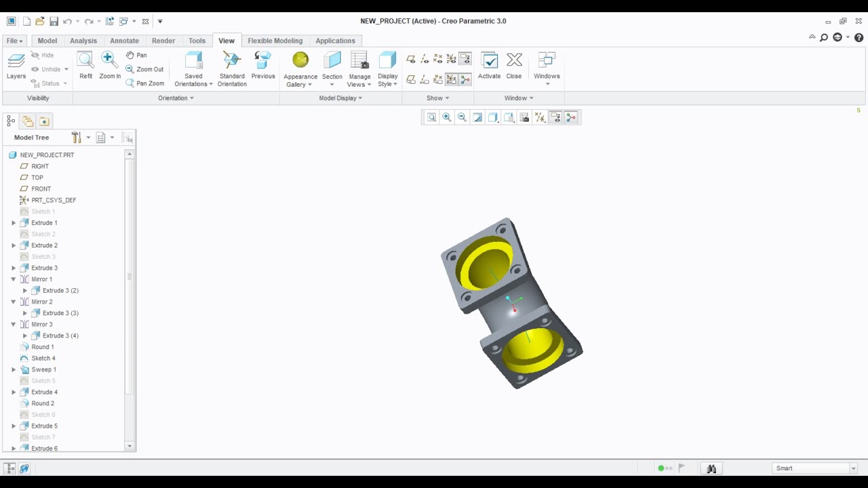Choose the Pan tool

coord(136,55)
